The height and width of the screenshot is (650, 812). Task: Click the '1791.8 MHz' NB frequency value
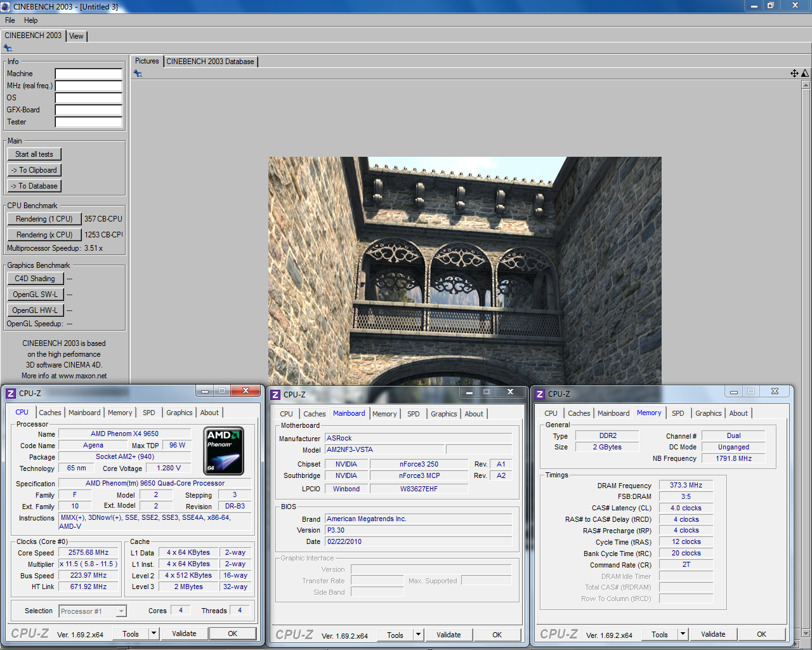[x=733, y=458]
